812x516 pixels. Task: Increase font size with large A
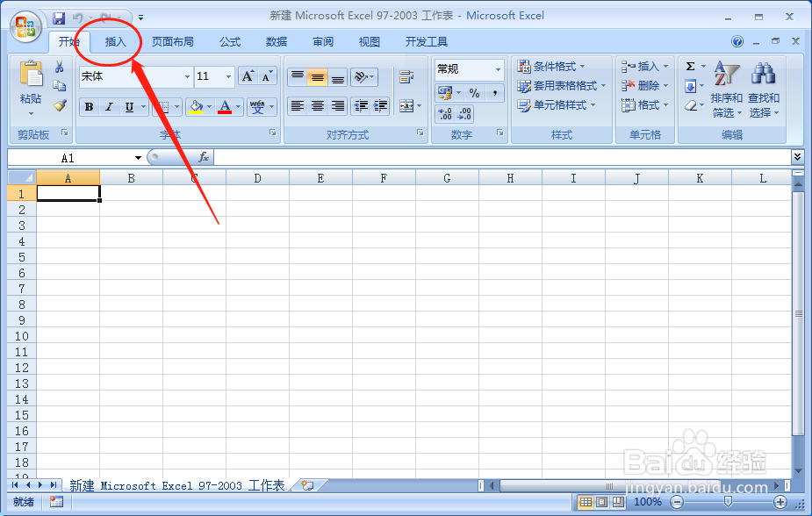248,76
